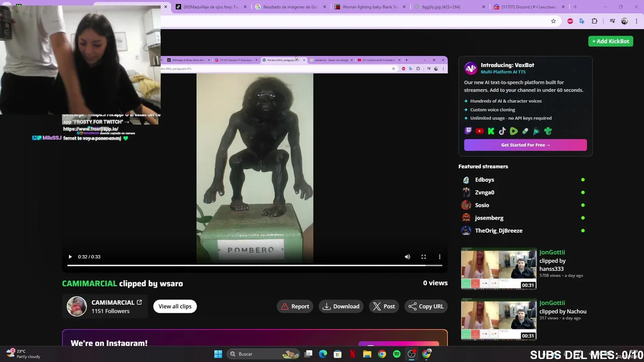Viewport: 644px width, 362px height.
Task: Open the weather widget showing 23°C
Action: tap(23, 354)
